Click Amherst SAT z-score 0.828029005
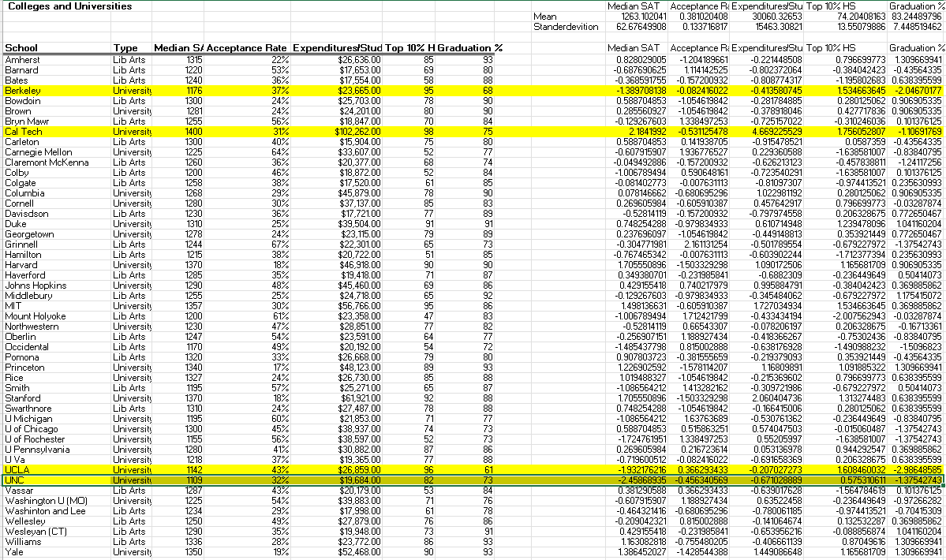Viewport: 946px width, 560px height. tap(641, 60)
